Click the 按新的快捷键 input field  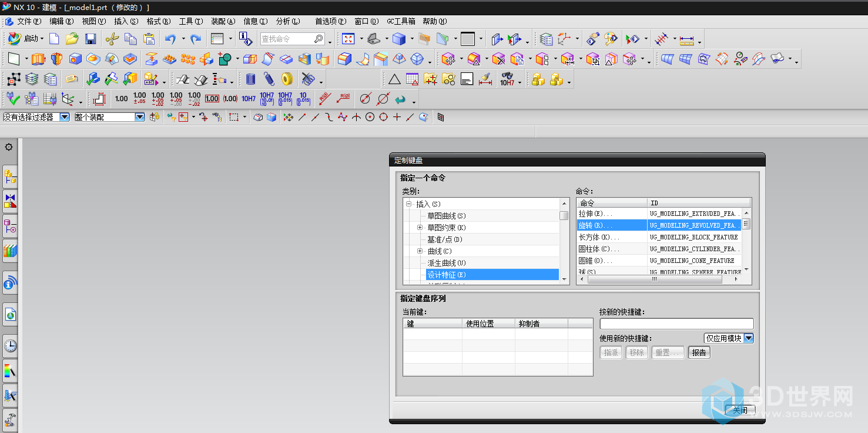coord(676,324)
